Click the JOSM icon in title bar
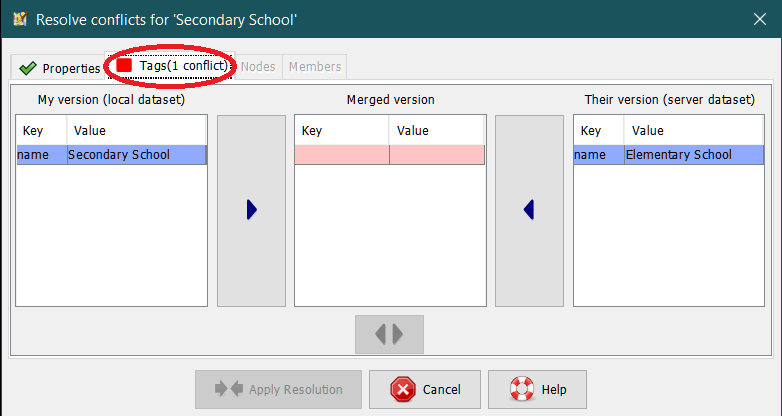The image size is (782, 416). (19, 19)
